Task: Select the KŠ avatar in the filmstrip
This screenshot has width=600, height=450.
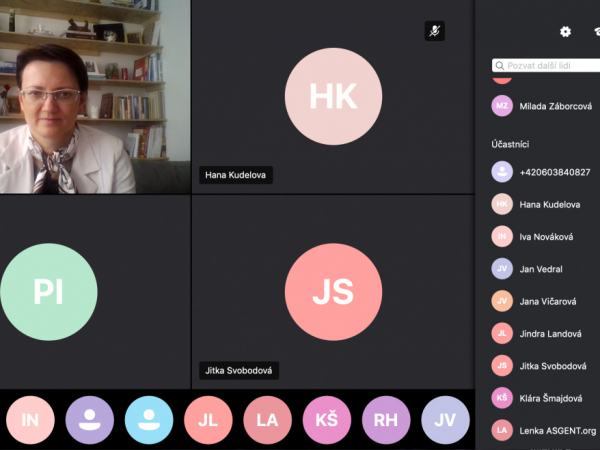Action: (327, 420)
